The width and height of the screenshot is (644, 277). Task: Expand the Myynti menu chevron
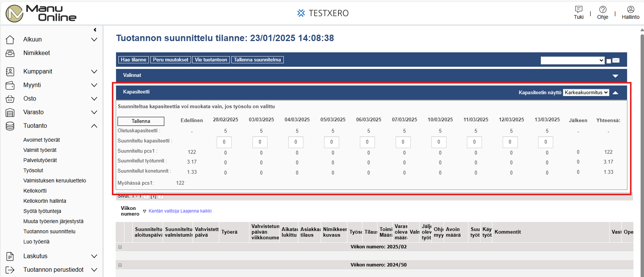coord(94,85)
